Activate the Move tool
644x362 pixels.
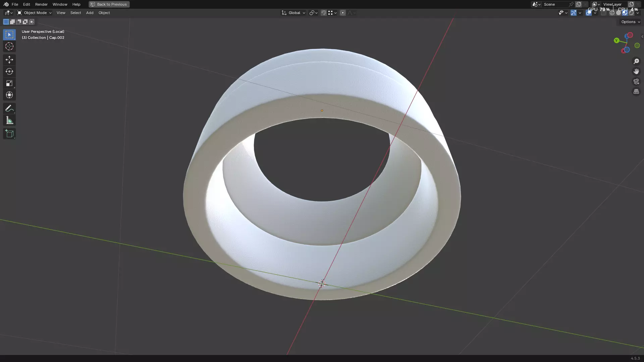pyautogui.click(x=9, y=60)
